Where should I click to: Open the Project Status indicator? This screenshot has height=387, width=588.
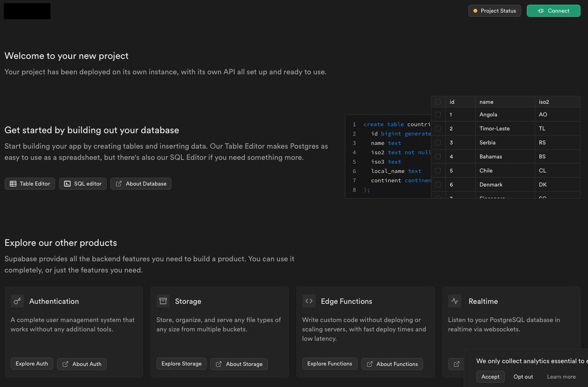coord(495,11)
